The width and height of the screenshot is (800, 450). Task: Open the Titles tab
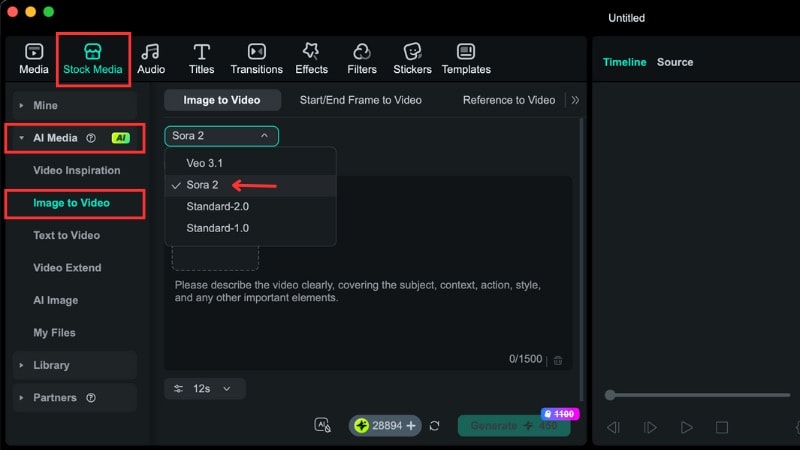[x=202, y=58]
